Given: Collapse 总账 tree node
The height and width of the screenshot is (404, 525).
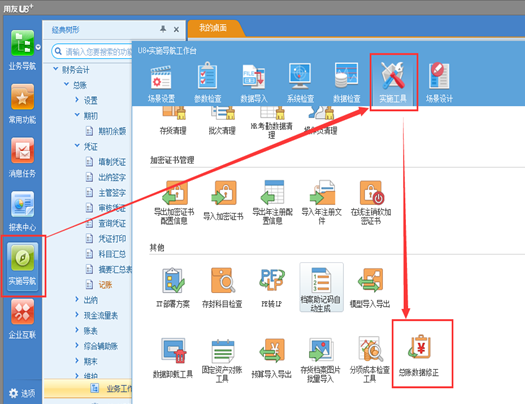Looking at the screenshot, I should click(x=67, y=84).
